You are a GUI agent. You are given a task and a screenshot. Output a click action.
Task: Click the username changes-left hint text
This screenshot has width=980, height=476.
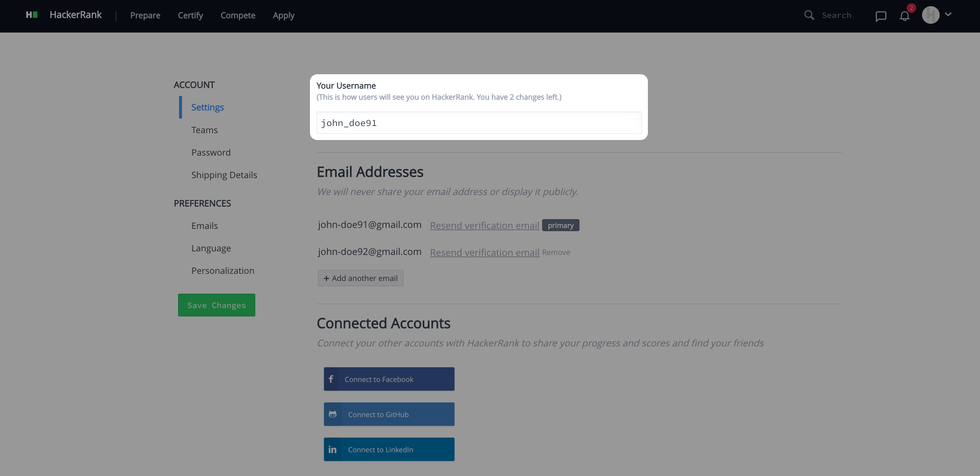pos(439,97)
